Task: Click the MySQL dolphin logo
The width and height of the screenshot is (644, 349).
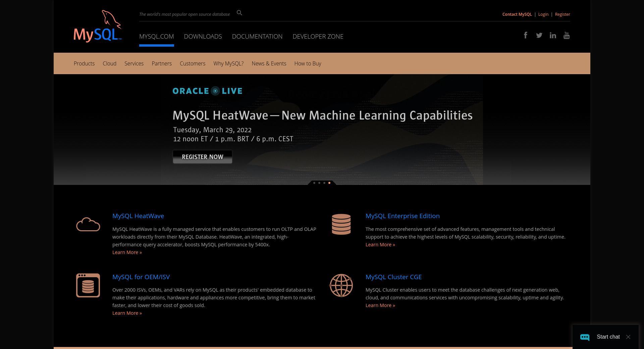Action: (97, 26)
